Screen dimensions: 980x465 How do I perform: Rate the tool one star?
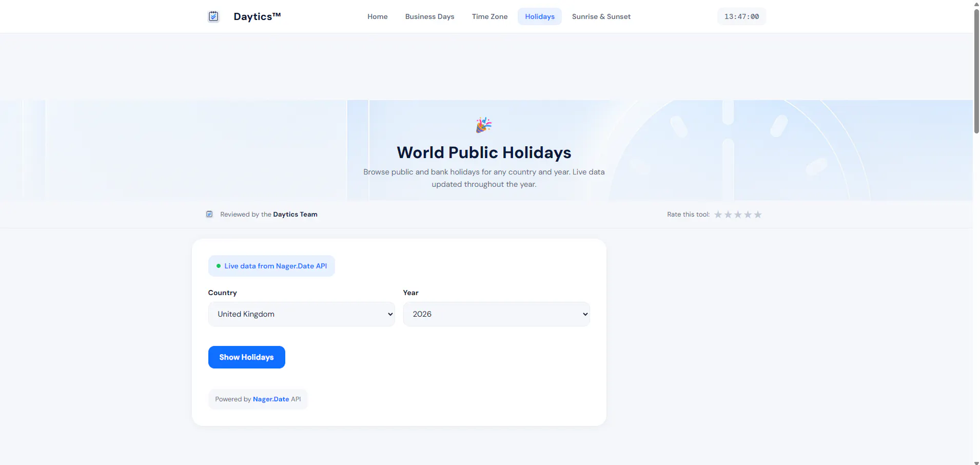[x=718, y=215]
